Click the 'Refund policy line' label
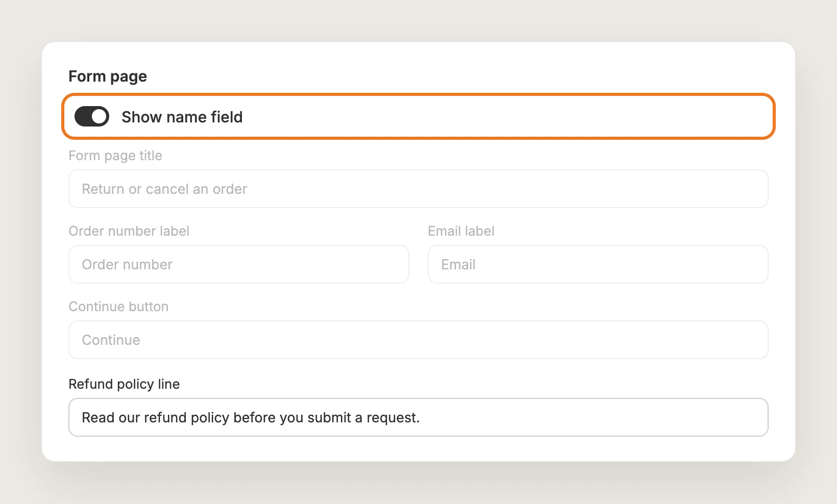 (x=124, y=384)
